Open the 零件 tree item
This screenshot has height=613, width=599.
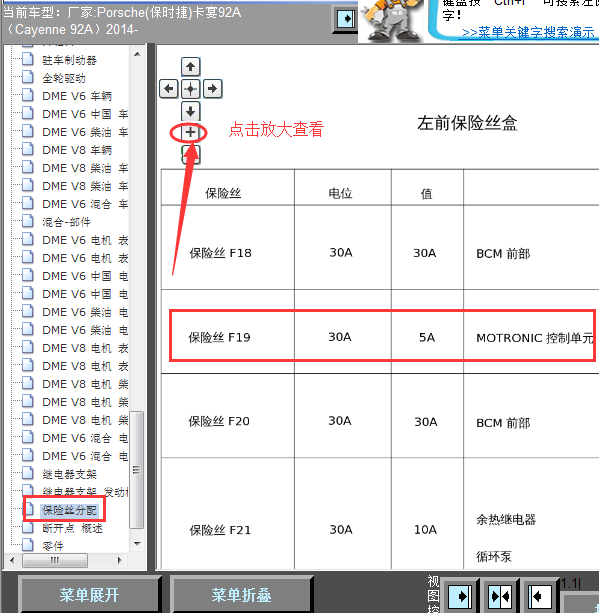(53, 545)
